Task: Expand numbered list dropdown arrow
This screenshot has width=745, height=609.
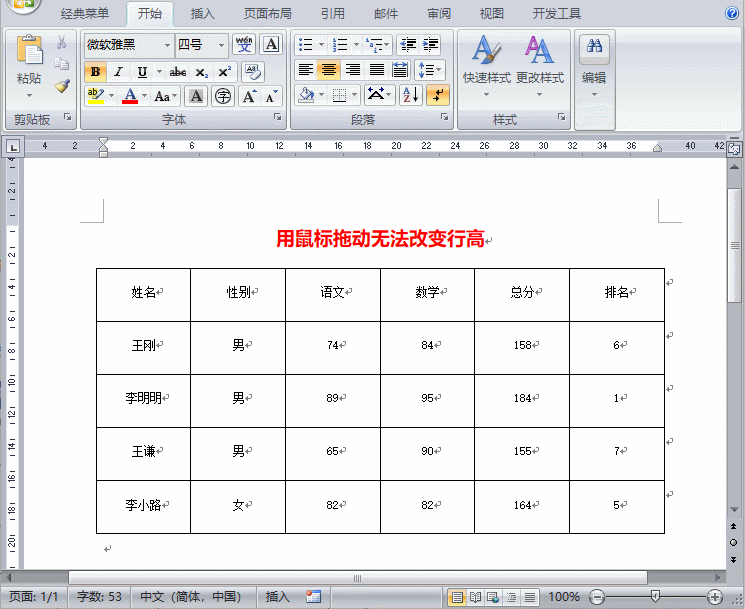Action: click(x=356, y=45)
